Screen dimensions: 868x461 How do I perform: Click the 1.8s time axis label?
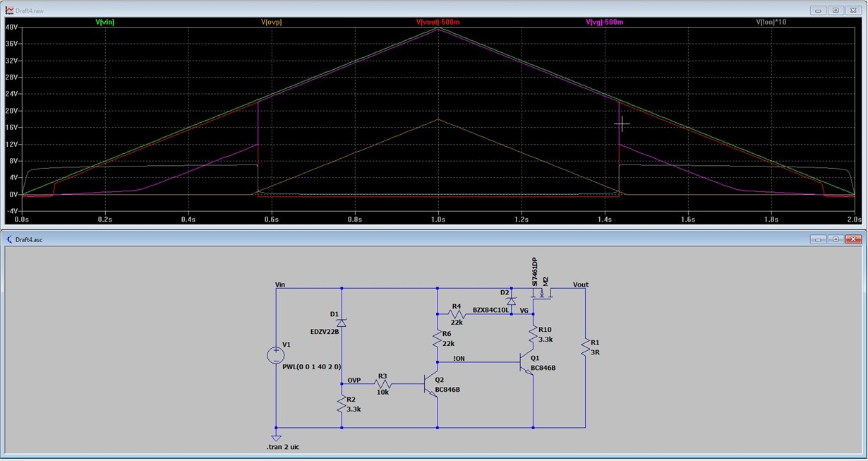pos(771,220)
